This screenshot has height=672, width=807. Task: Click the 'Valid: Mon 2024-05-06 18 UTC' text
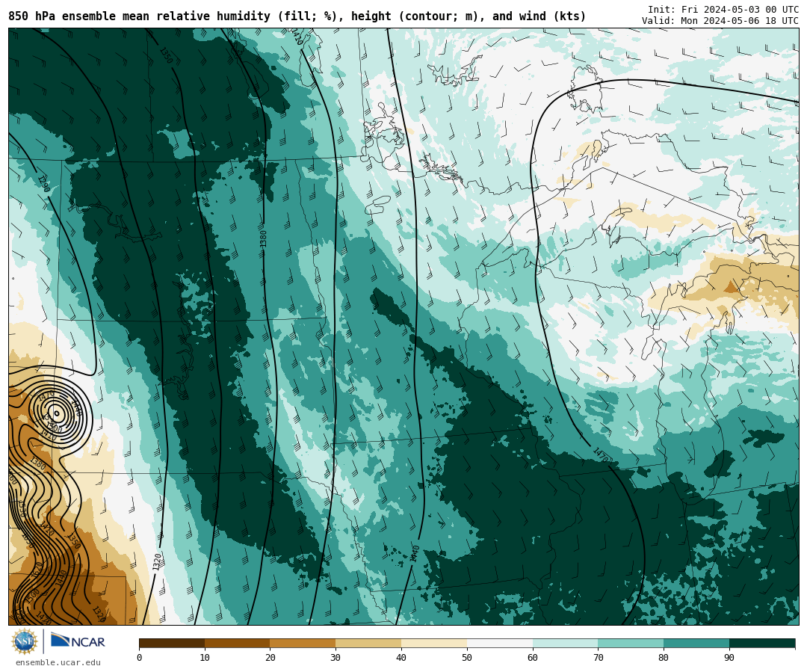pyautogui.click(x=720, y=21)
